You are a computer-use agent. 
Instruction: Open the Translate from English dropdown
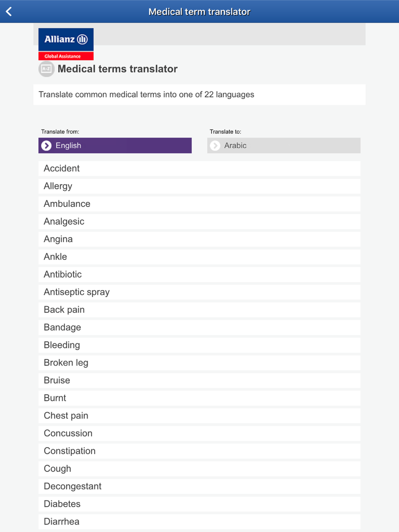point(115,146)
